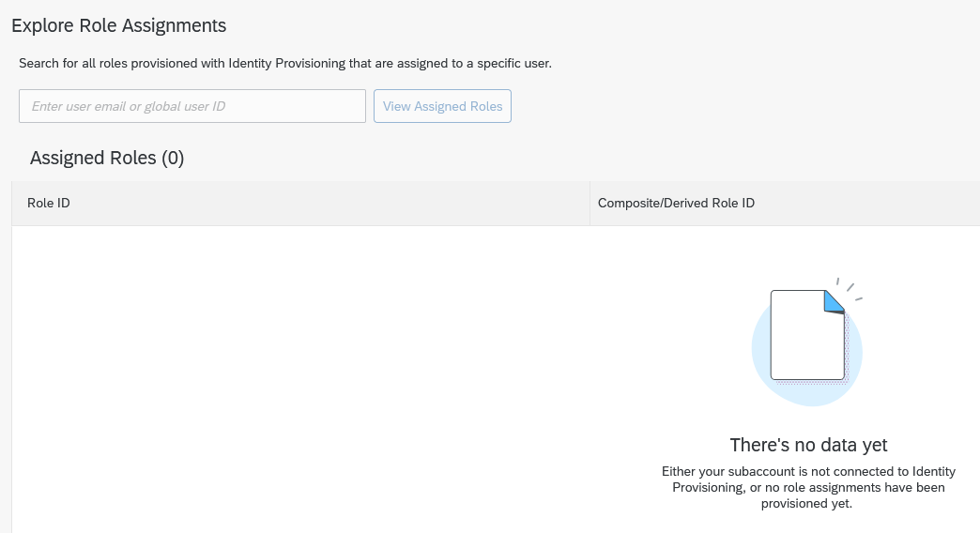The image size is (980, 533).
Task: Click the empty header area right of Composite/Derived Role ID
Action: coord(867,203)
